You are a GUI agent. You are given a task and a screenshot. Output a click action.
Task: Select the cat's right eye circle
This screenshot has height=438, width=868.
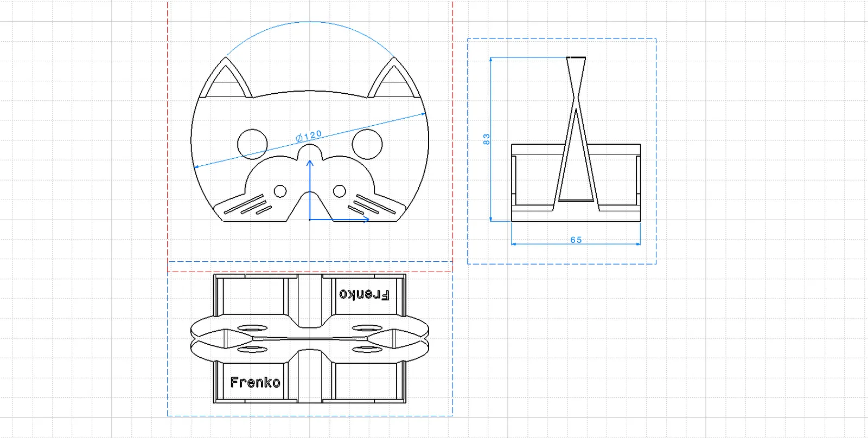(367, 144)
